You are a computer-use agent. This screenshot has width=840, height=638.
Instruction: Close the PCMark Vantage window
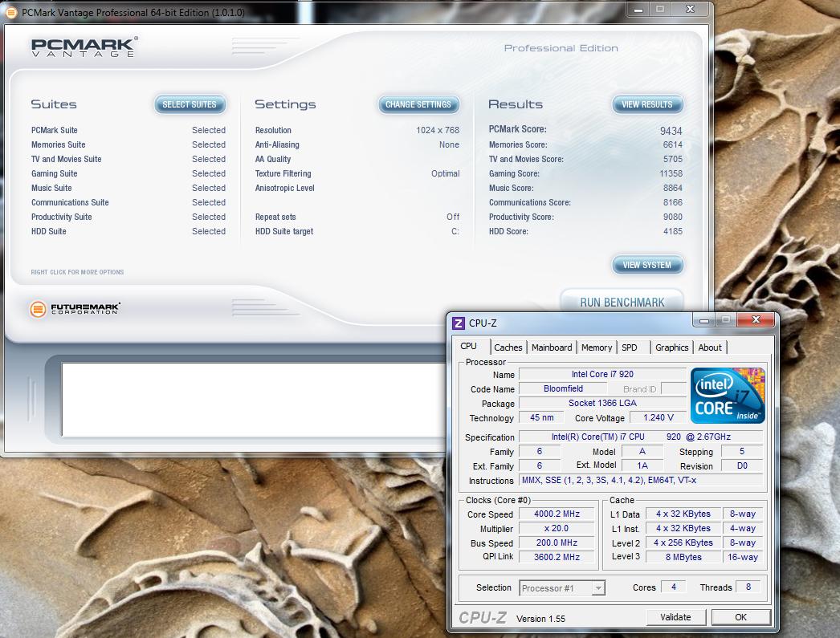coord(691,9)
